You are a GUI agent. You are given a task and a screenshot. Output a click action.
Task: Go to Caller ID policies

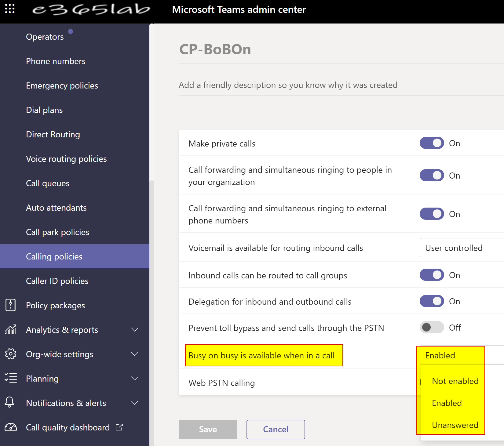(x=57, y=281)
